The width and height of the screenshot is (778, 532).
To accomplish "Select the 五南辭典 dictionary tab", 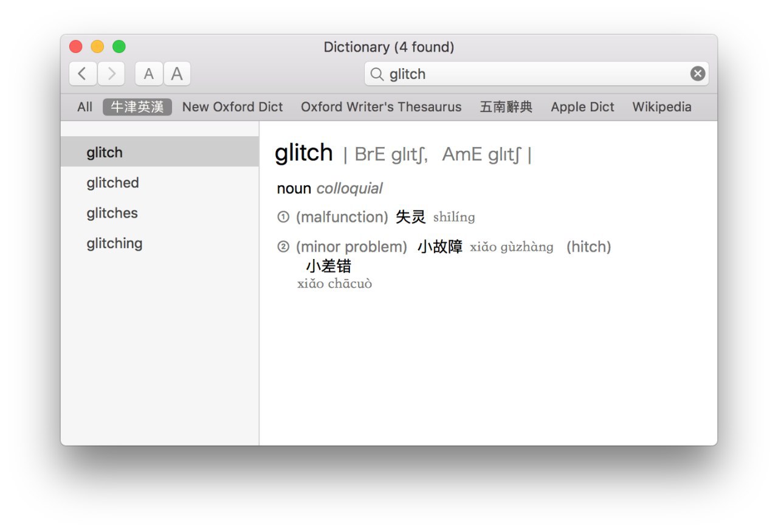I will click(x=506, y=107).
